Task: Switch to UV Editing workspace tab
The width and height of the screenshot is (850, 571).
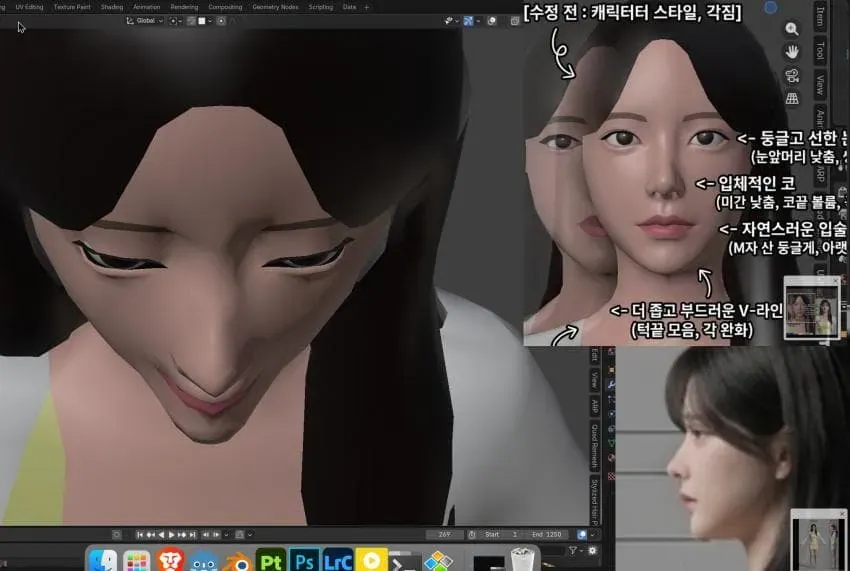Action: tap(29, 7)
